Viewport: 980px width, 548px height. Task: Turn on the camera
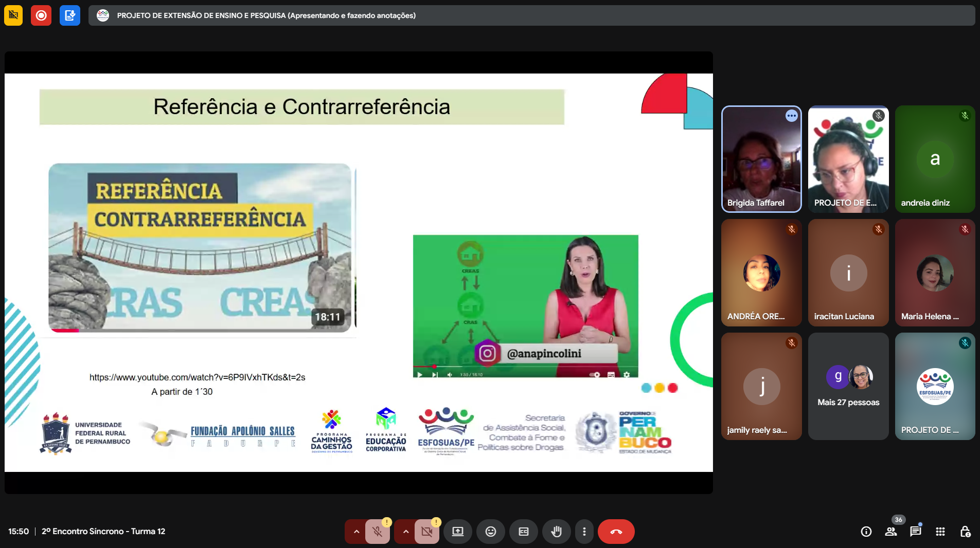point(427,532)
